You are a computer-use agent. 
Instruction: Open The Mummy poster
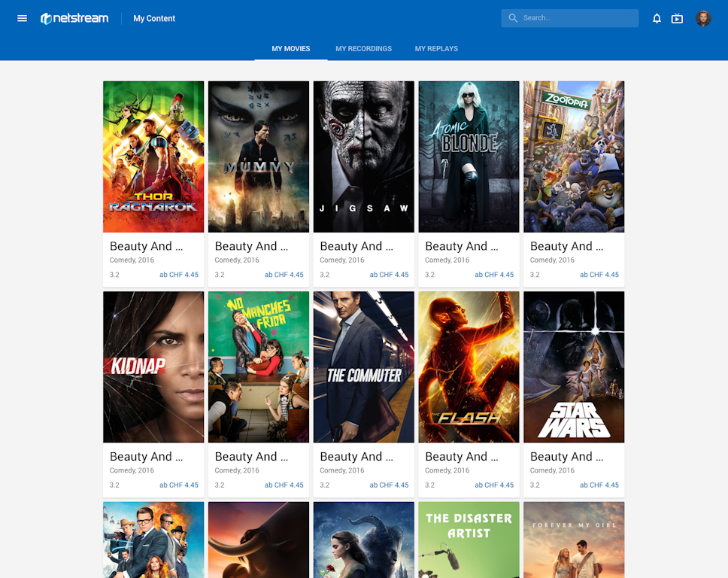point(259,157)
